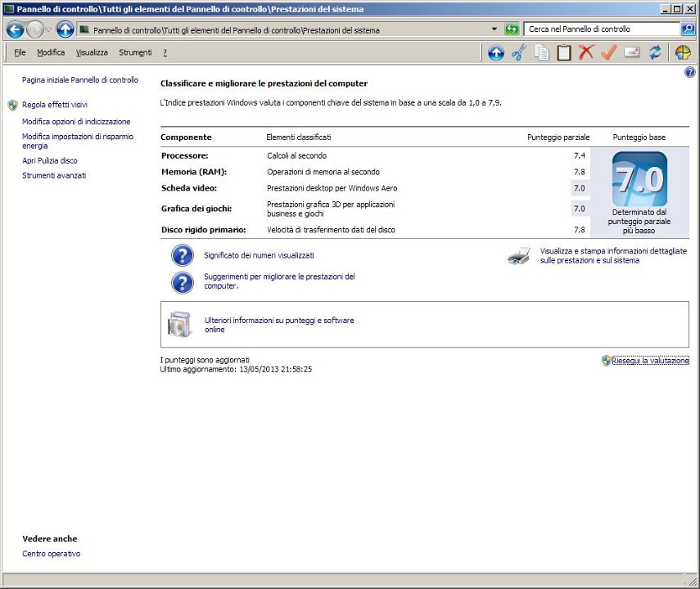The image size is (700, 589).
Task: Go back with the blue Back arrow
Action: pos(16,30)
